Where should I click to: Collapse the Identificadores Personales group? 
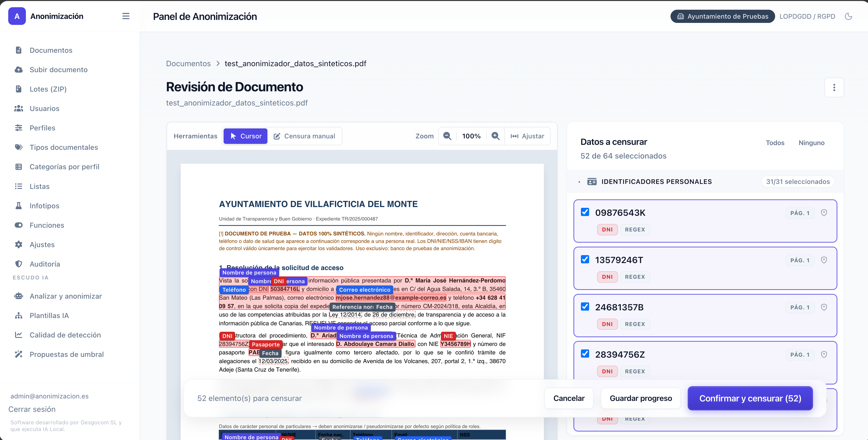(579, 182)
